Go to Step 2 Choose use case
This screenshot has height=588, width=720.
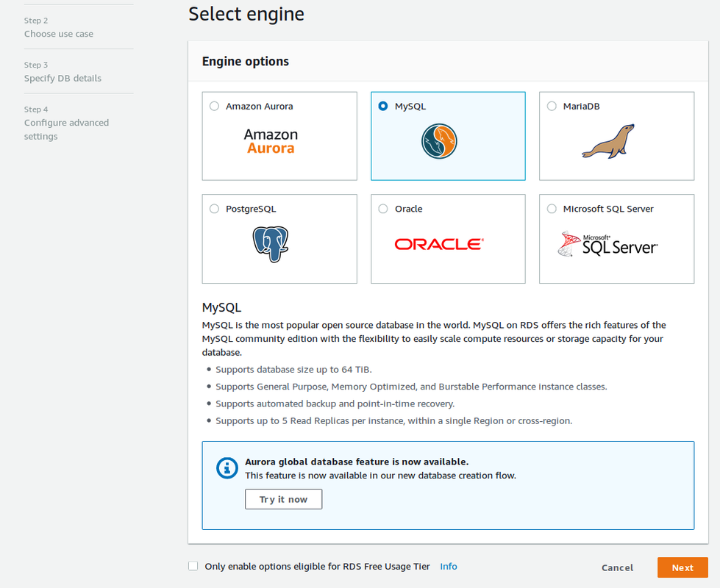58,33
